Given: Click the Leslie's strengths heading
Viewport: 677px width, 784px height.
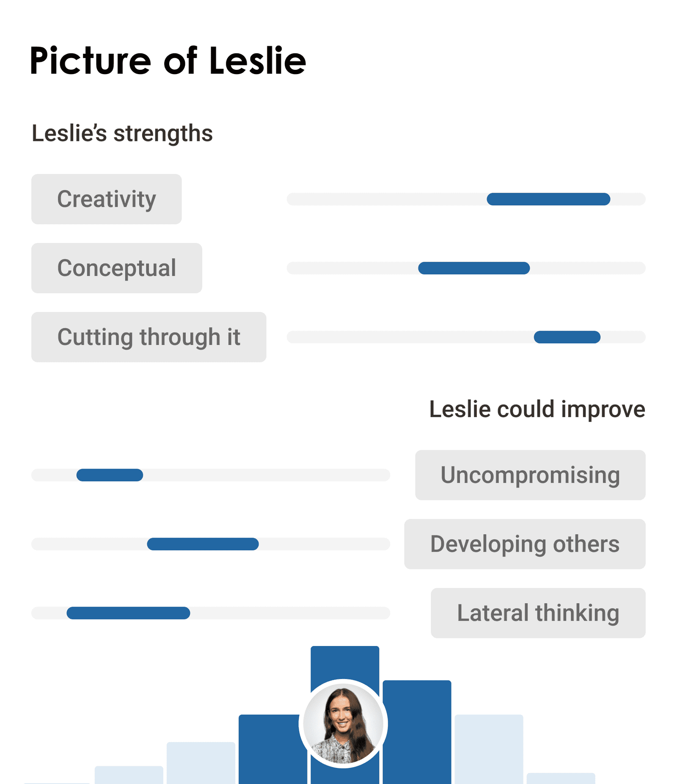Looking at the screenshot, I should click(122, 133).
